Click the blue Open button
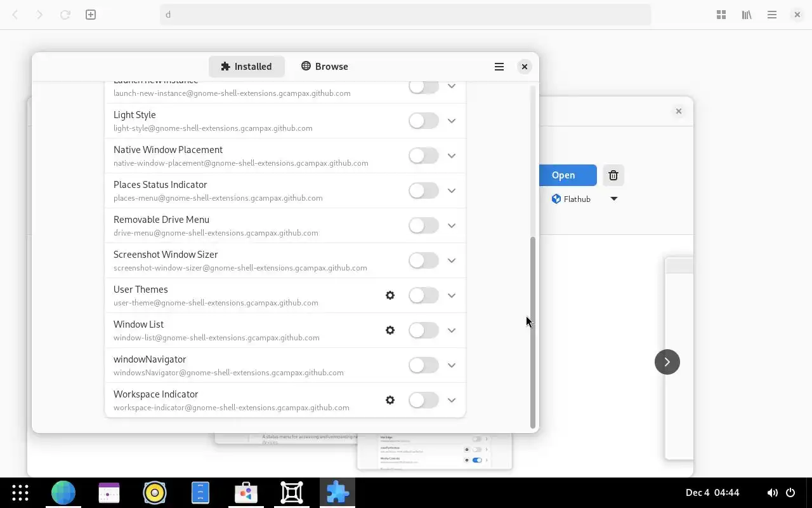The width and height of the screenshot is (812, 508). 563,175
